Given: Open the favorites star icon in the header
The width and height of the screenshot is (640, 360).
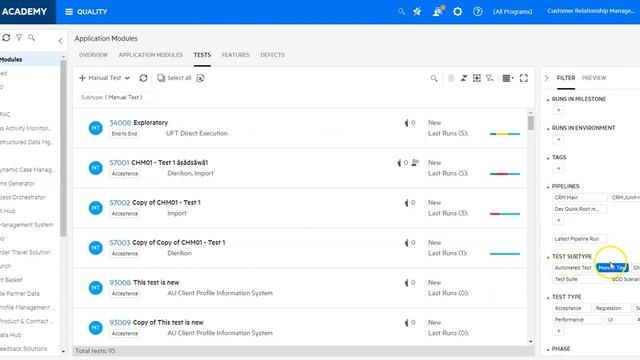Looking at the screenshot, I should [x=417, y=11].
